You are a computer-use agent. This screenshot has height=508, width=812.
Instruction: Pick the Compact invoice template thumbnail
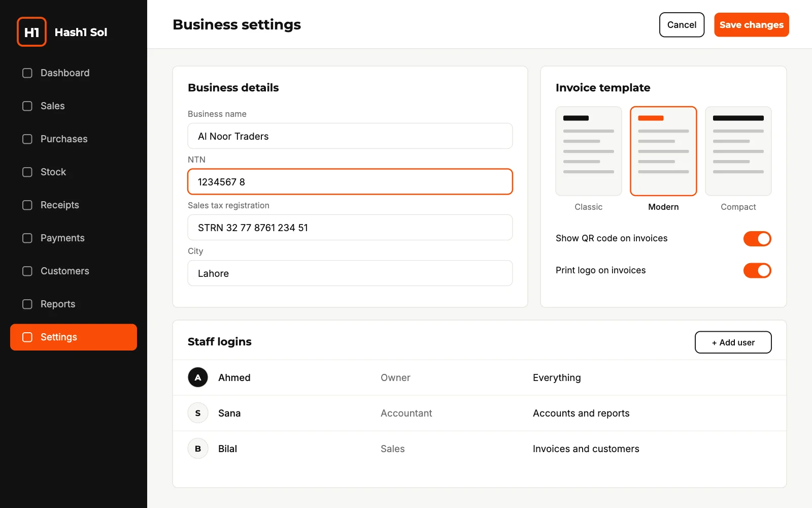738,151
